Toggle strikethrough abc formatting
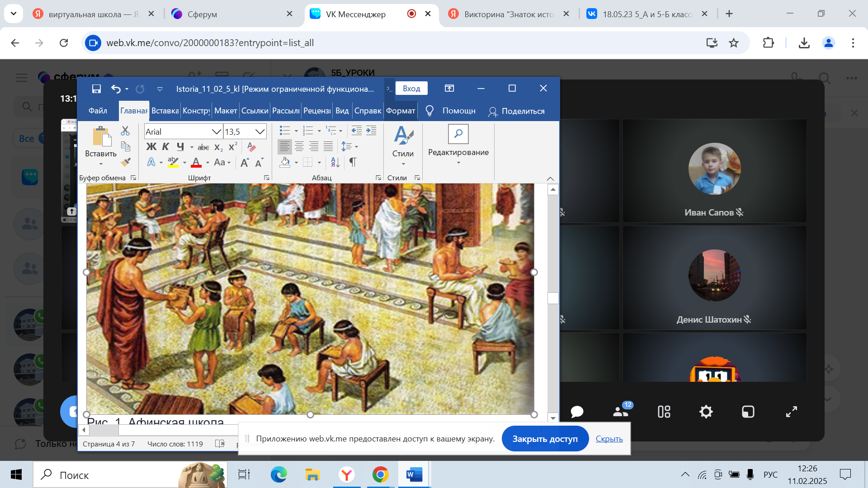 [x=203, y=147]
